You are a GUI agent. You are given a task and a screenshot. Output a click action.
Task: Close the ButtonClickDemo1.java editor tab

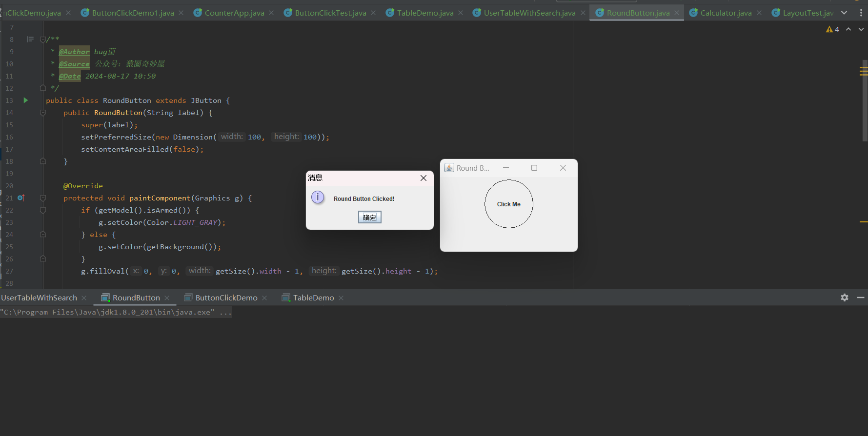pos(181,13)
